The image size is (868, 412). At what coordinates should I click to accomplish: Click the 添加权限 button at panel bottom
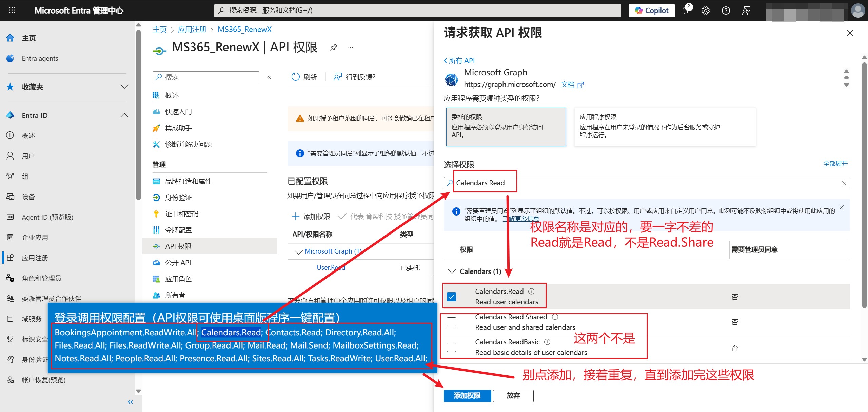(x=467, y=396)
